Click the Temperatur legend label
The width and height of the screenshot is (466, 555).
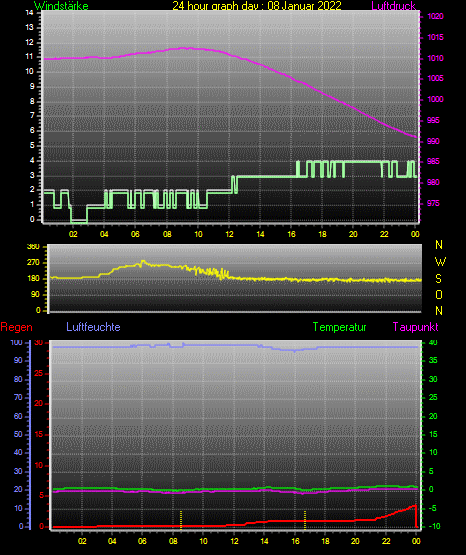click(x=339, y=327)
